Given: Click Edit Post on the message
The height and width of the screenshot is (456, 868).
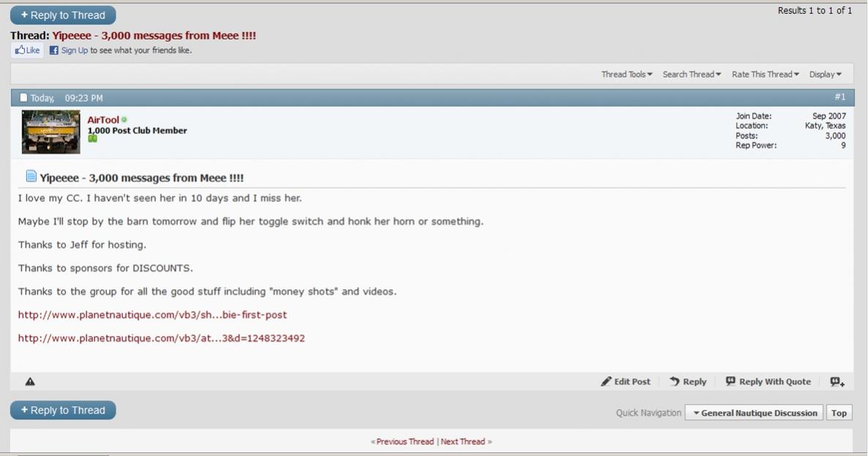Looking at the screenshot, I should pyautogui.click(x=625, y=381).
